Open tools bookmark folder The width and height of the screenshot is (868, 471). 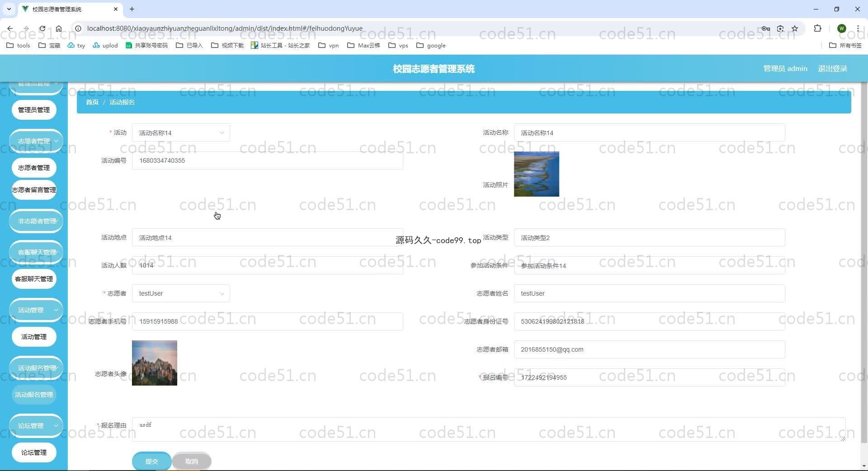tap(18, 45)
